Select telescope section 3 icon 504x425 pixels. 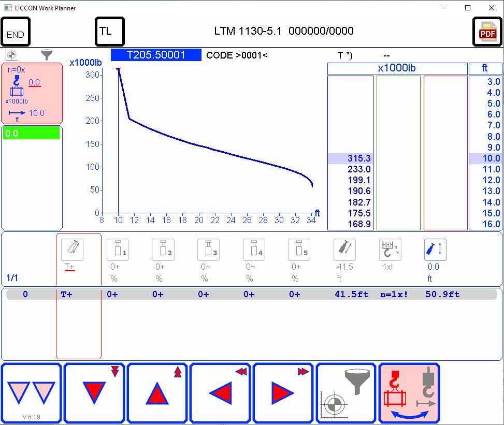(209, 250)
